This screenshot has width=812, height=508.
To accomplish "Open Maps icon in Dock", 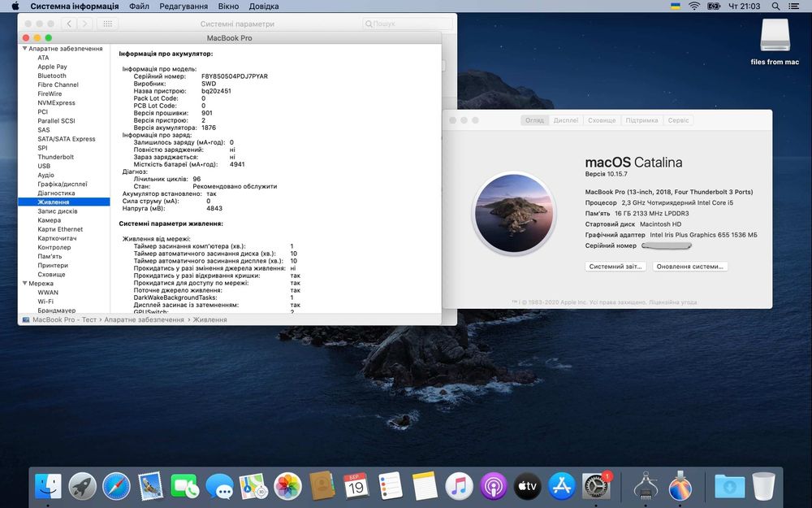I will 253,487.
